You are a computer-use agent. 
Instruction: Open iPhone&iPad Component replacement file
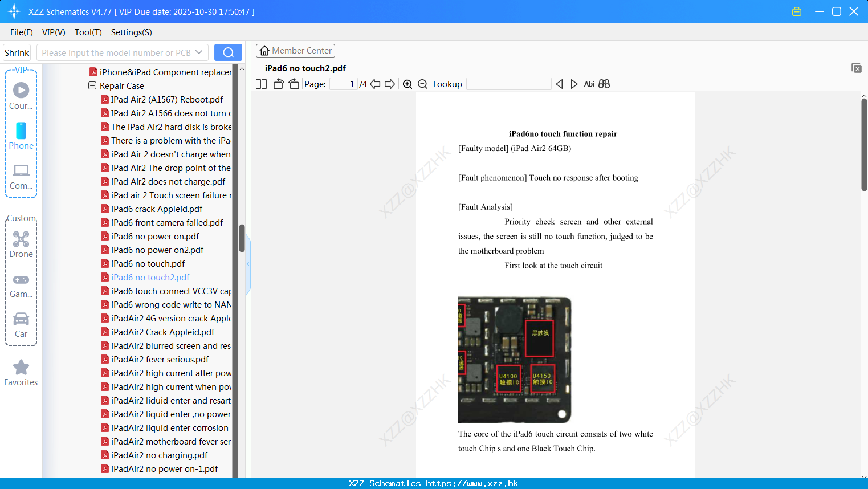coord(161,72)
